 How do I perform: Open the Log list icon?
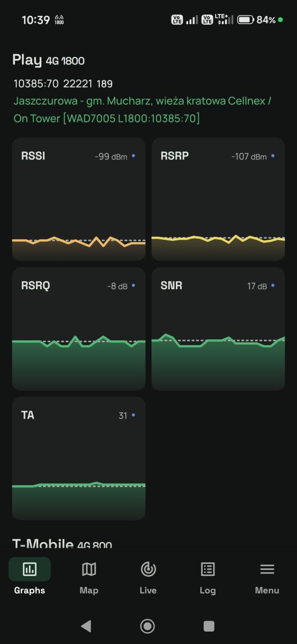[x=207, y=569]
